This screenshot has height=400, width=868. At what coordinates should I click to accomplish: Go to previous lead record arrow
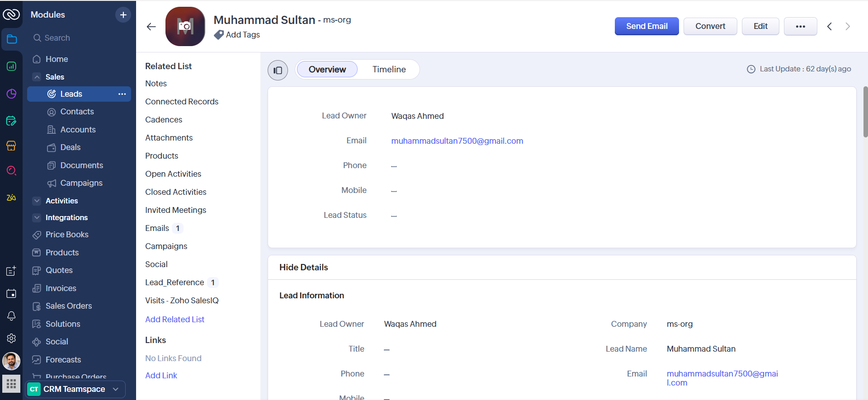[830, 27]
